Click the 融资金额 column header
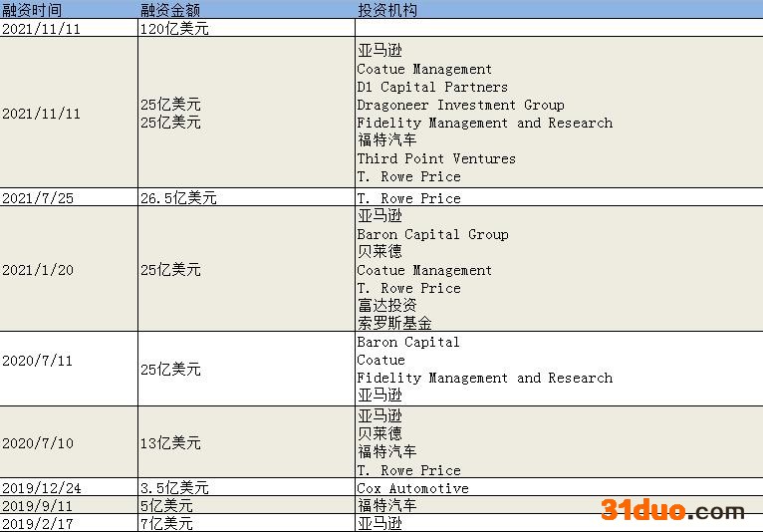763x532 pixels. (x=170, y=10)
